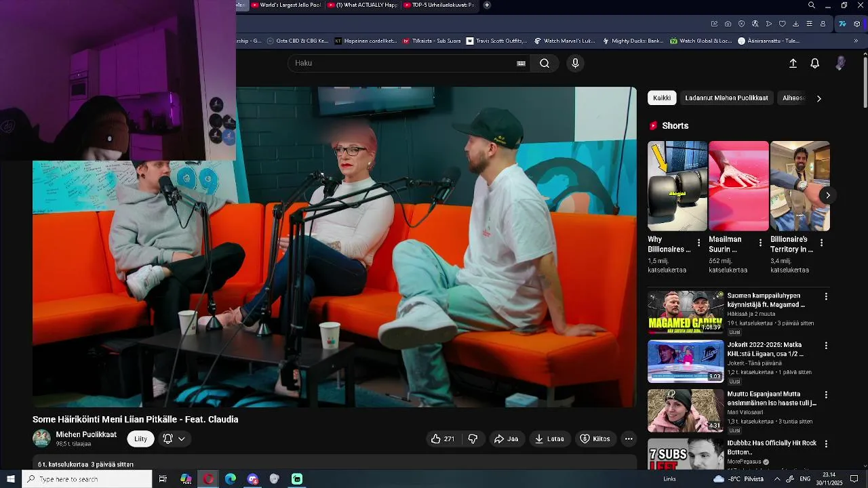
Task: Open options for 'Jokerit 2022-2025' video
Action: (826, 346)
